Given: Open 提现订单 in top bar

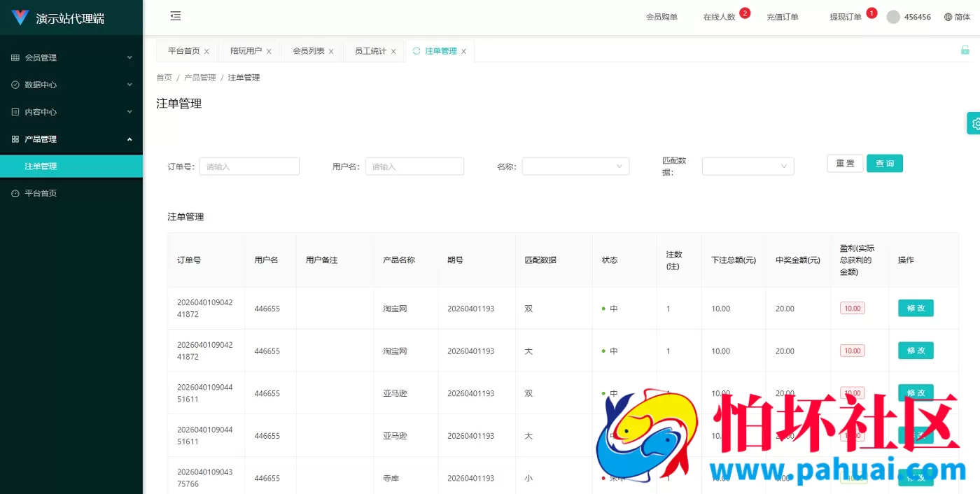Looking at the screenshot, I should click(x=846, y=17).
